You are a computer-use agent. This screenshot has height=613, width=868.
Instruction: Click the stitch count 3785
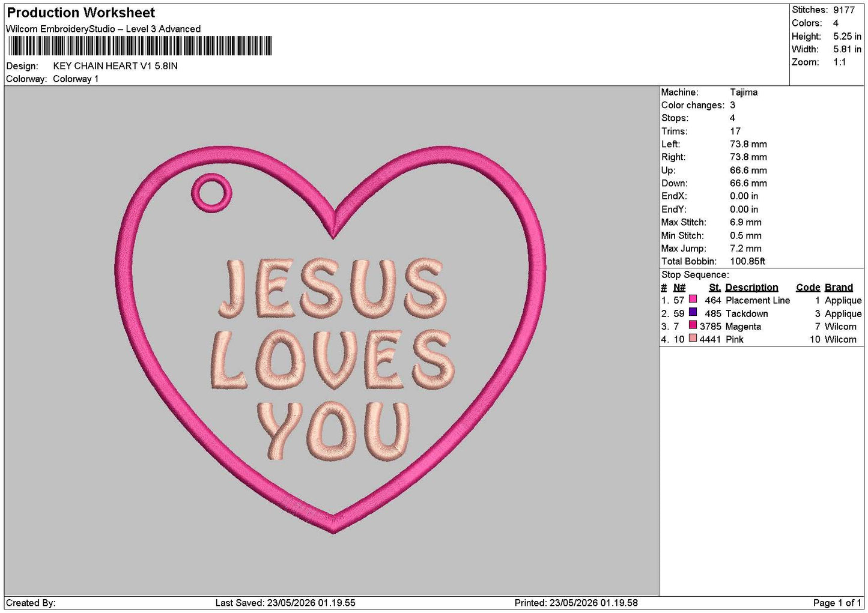point(711,327)
